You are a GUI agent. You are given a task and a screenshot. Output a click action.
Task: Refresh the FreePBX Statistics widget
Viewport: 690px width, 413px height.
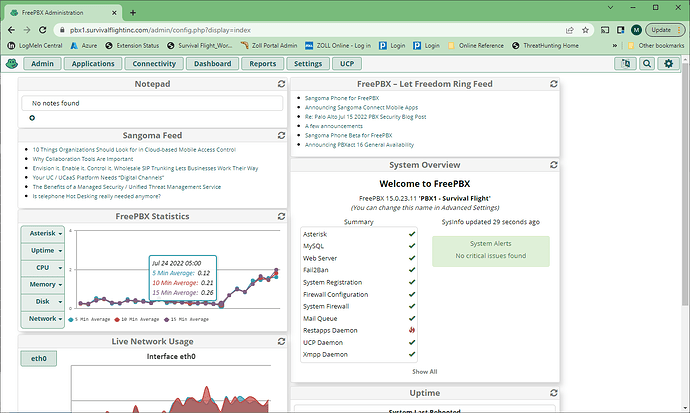281,216
